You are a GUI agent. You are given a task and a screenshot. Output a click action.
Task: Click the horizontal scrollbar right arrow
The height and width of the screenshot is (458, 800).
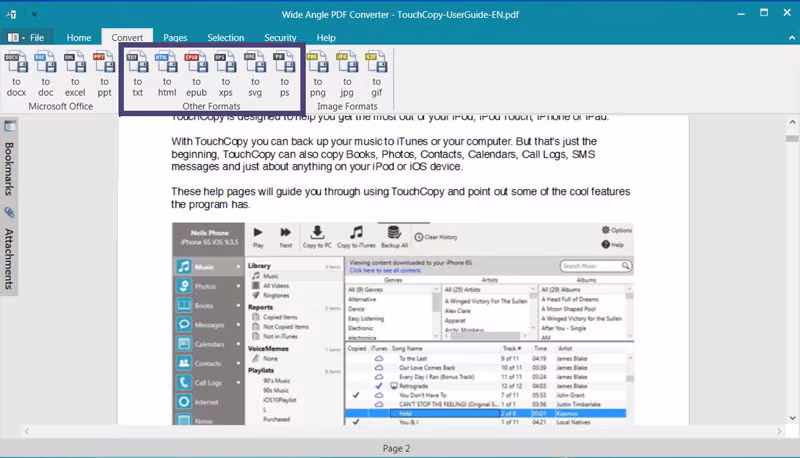(779, 431)
